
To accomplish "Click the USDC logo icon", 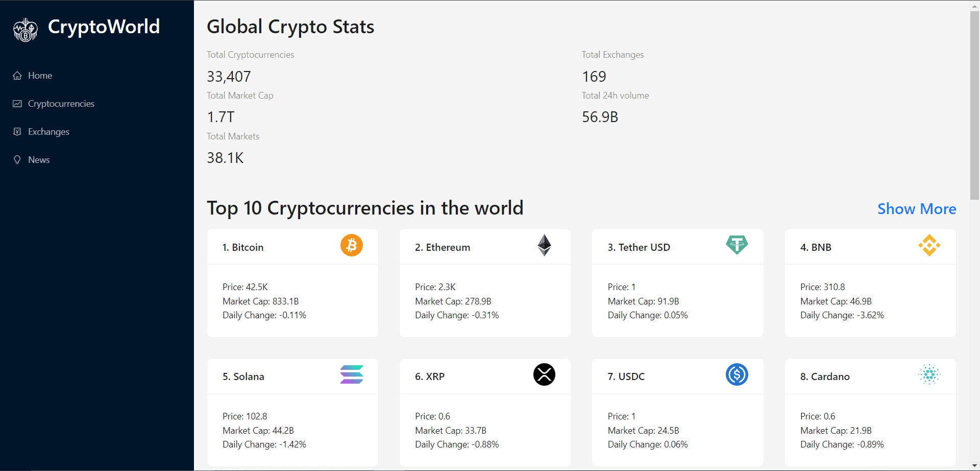I will [737, 374].
